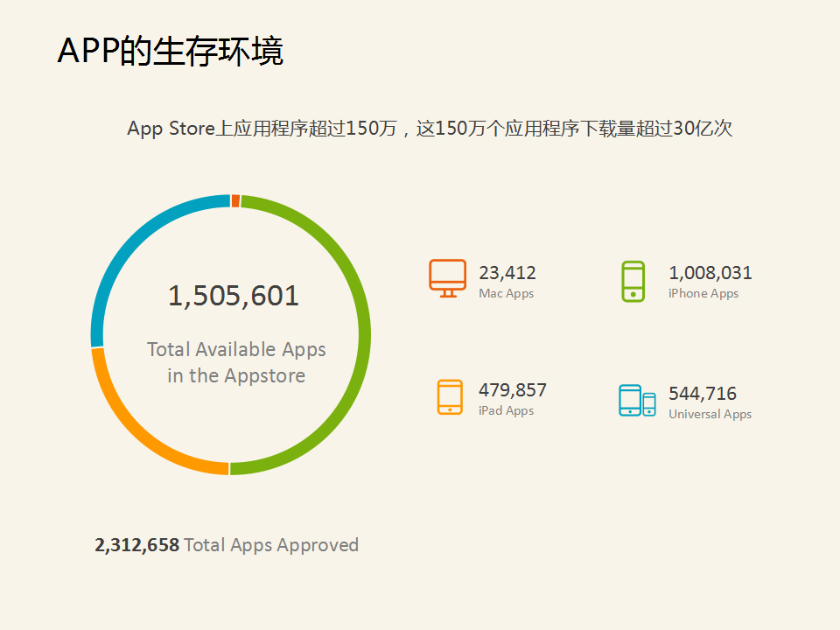Click the subtitle starting with 'App Store上应用程序'
This screenshot has height=630, width=840.
coord(430,129)
